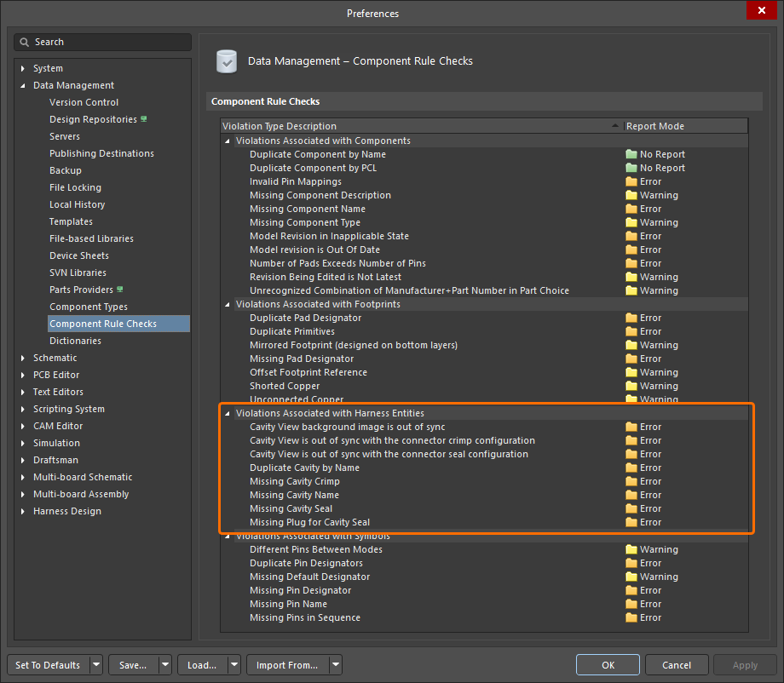Click the Error folder icon for Number of Pads Exceeds Number of Pins

pyautogui.click(x=631, y=263)
